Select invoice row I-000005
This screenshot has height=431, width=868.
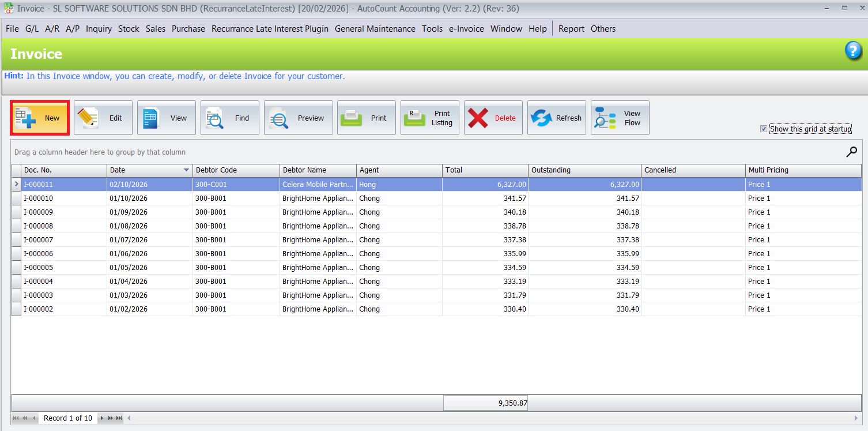pos(58,268)
